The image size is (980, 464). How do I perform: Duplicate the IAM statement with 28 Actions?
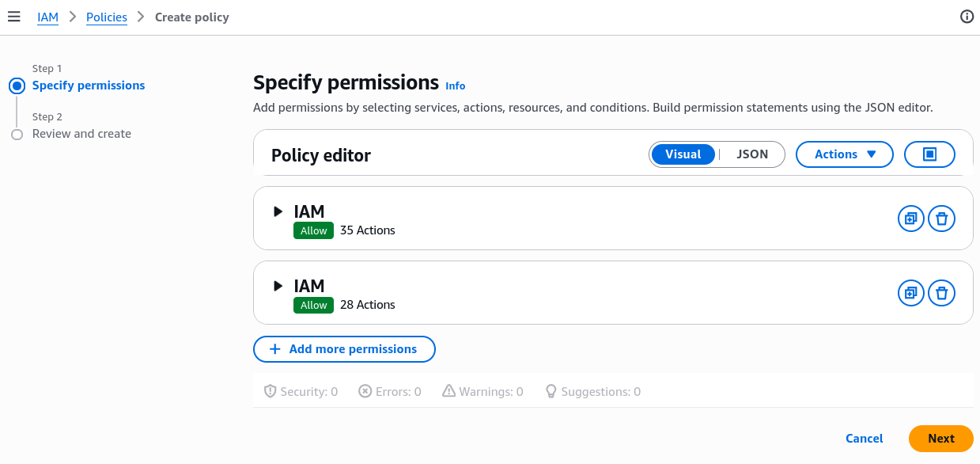[911, 293]
